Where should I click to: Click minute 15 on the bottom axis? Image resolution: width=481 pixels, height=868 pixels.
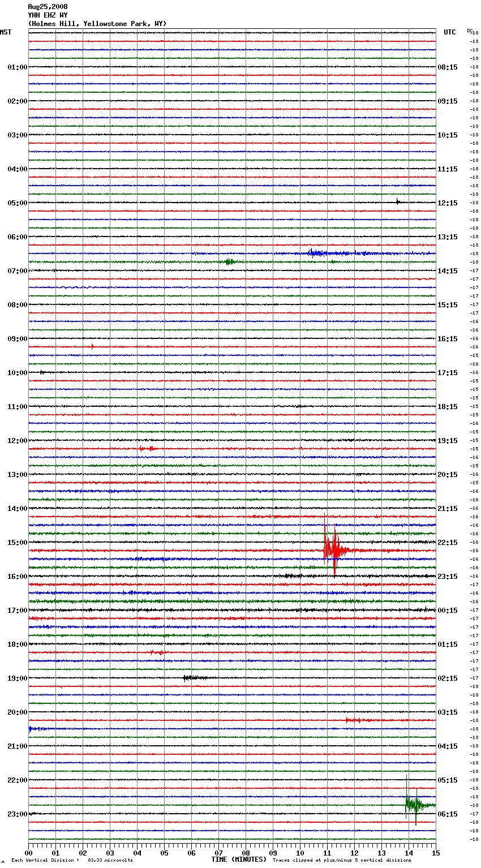click(436, 853)
